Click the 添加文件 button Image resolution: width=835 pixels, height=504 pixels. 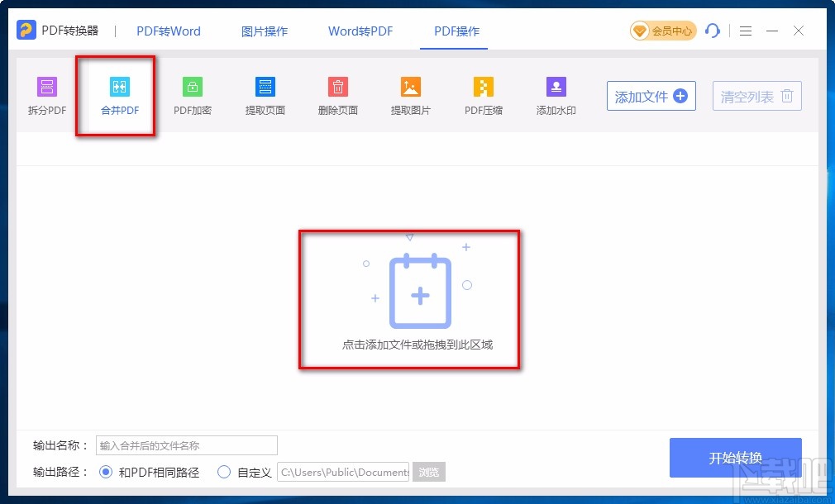point(651,96)
